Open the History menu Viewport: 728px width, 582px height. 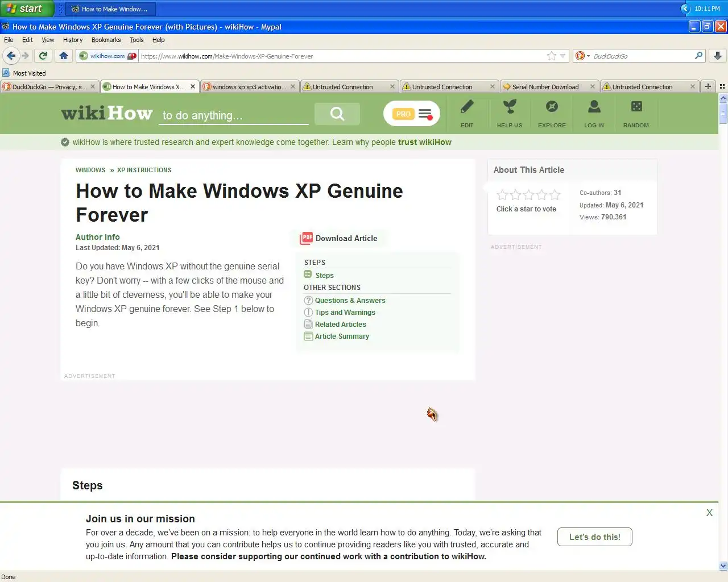(x=73, y=40)
